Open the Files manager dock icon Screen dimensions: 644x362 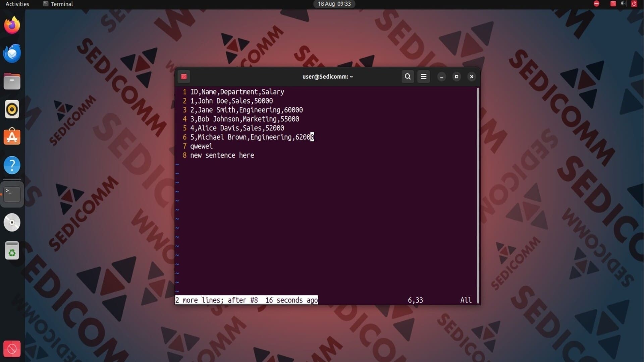click(12, 81)
